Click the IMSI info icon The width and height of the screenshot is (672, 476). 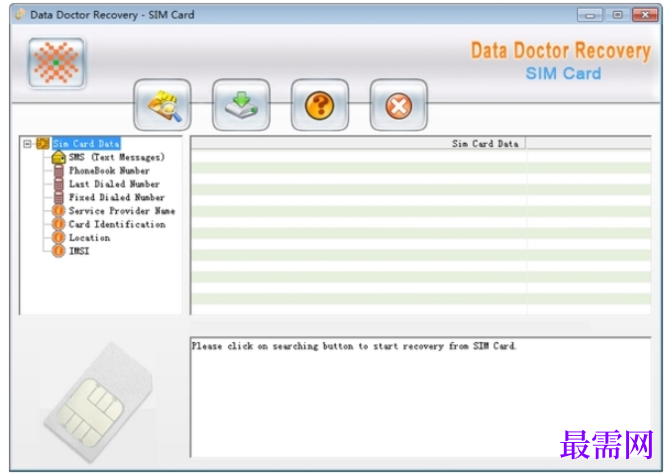pos(58,251)
